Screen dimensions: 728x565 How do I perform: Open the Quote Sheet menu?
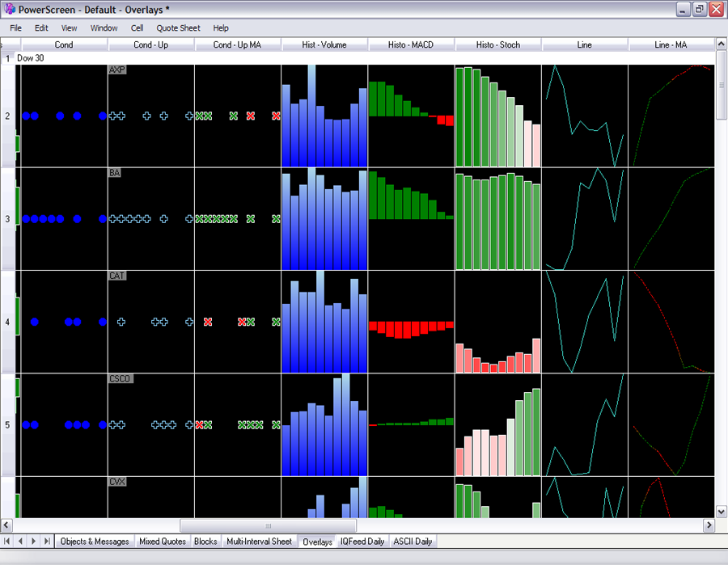[x=178, y=27]
